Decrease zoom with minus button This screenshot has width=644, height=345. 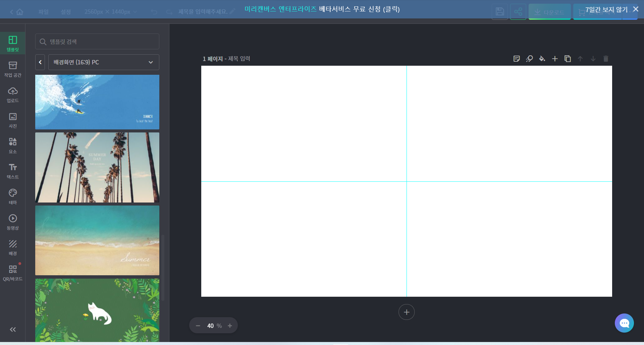198,326
